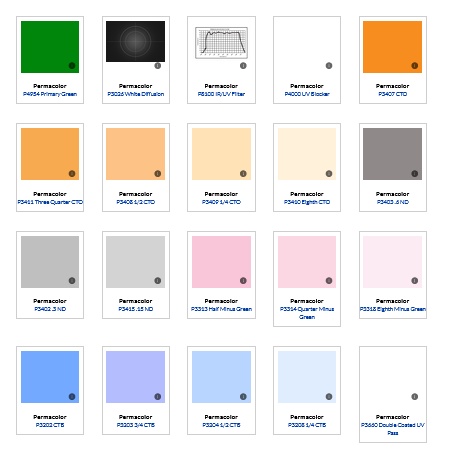Viewport: 454px width, 457px height.
Task: Open P3411 Three Quarter CTO link
Action: tap(50, 202)
